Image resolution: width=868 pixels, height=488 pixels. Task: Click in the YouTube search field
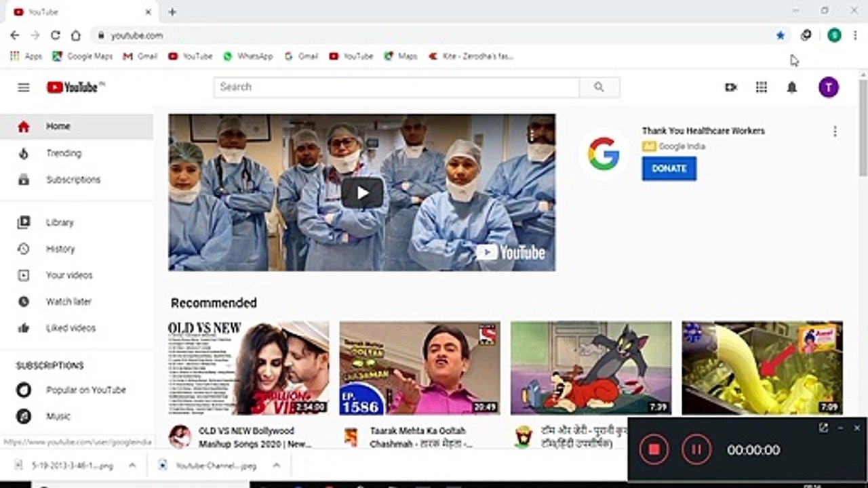point(397,87)
